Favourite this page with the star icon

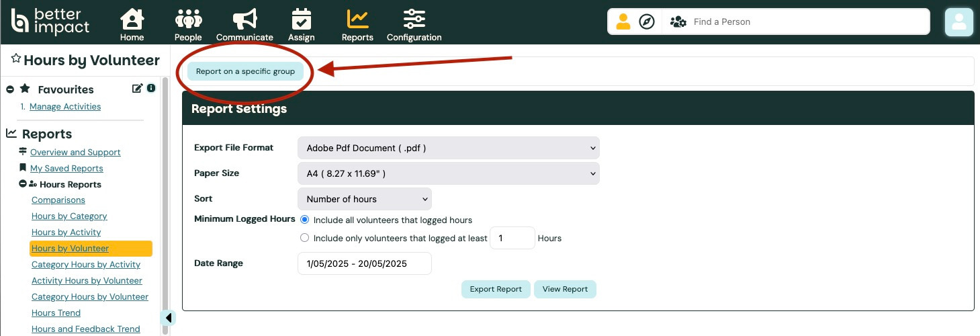pos(16,60)
